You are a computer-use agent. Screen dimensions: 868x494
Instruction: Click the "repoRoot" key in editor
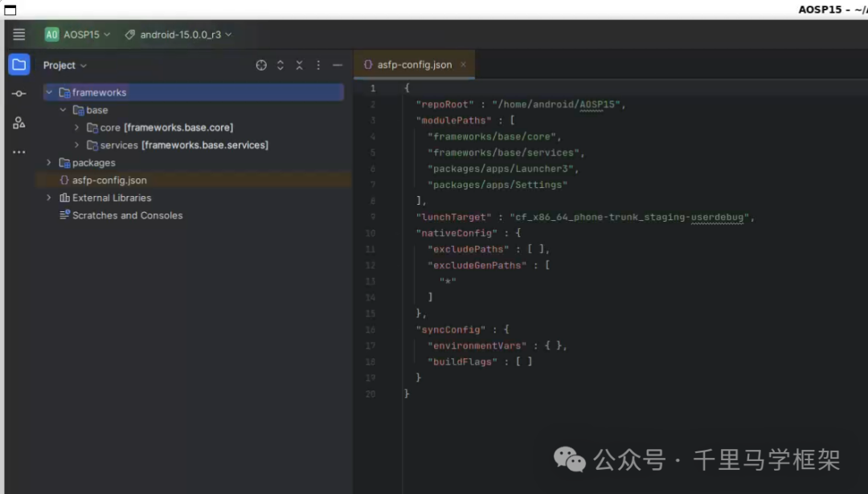coord(445,104)
